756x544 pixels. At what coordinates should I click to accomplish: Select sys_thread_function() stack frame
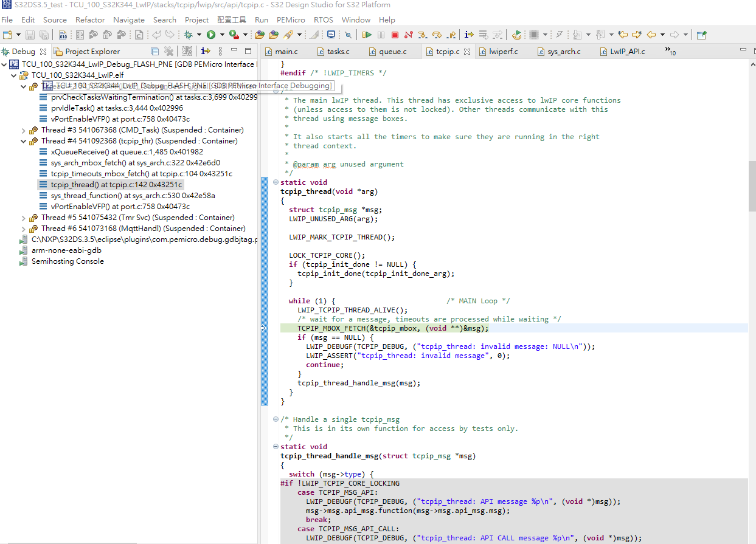point(127,196)
